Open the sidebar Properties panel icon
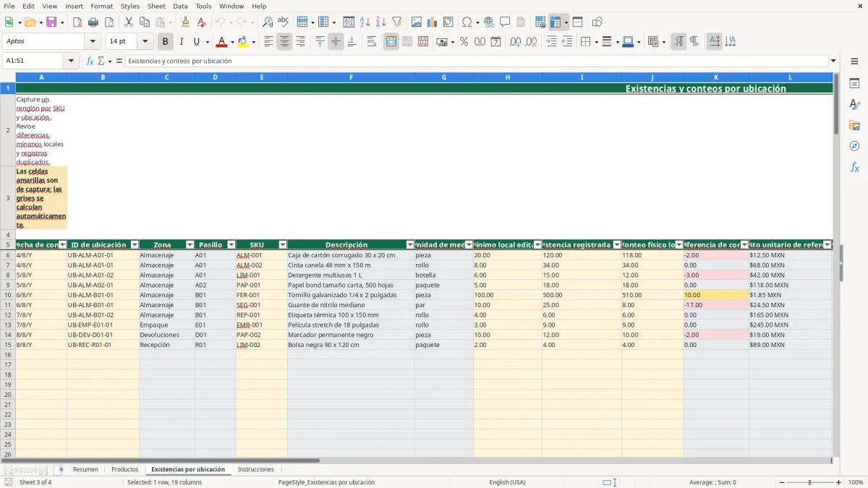This screenshot has height=488, width=868. pyautogui.click(x=854, y=83)
